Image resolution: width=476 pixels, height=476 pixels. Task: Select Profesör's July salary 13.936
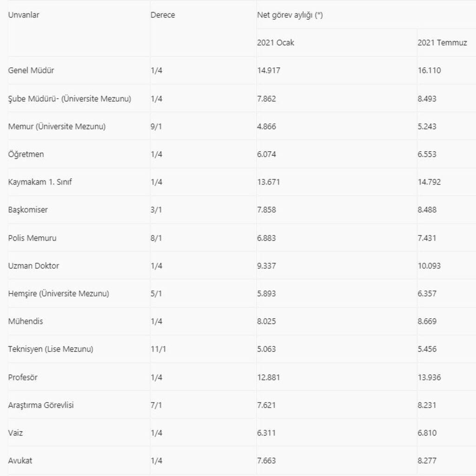(429, 377)
